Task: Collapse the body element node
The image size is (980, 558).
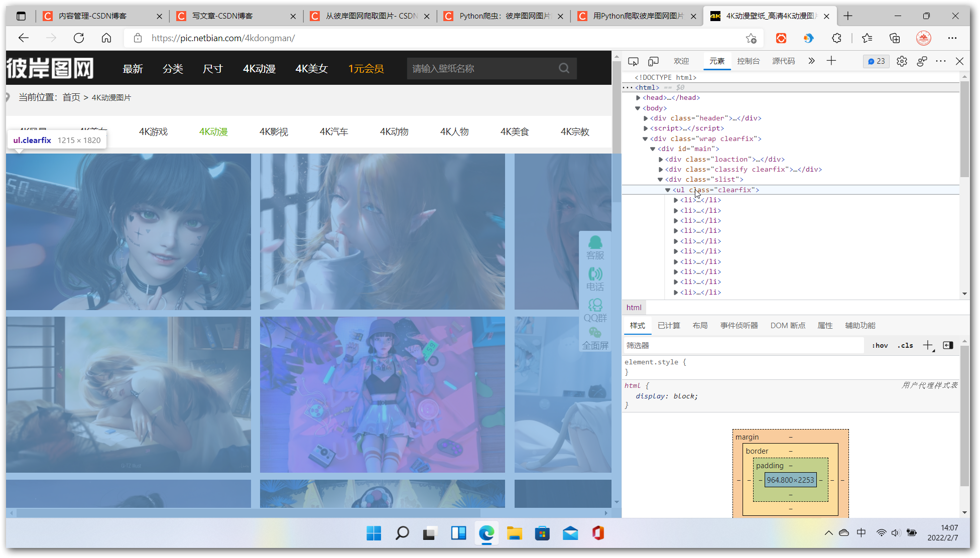Action: 638,108
